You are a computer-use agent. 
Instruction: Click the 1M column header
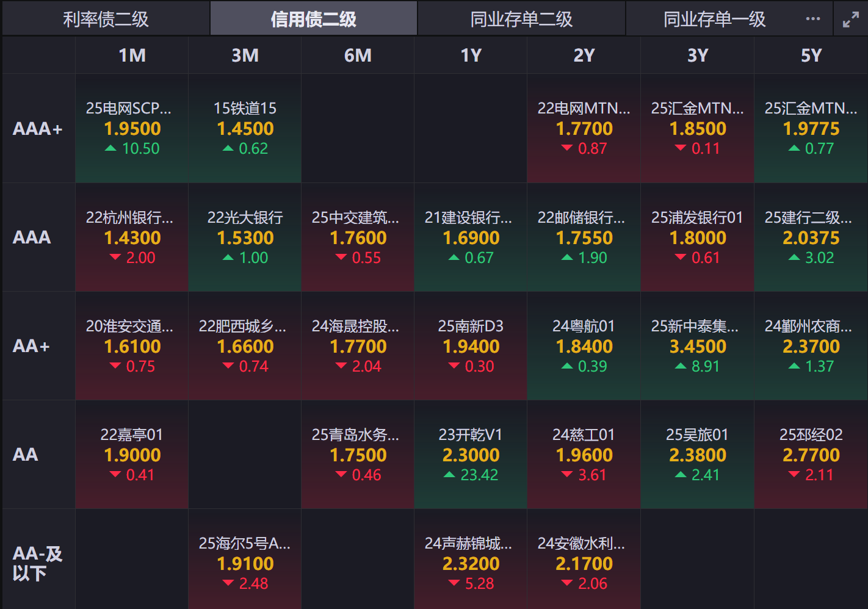pos(132,56)
